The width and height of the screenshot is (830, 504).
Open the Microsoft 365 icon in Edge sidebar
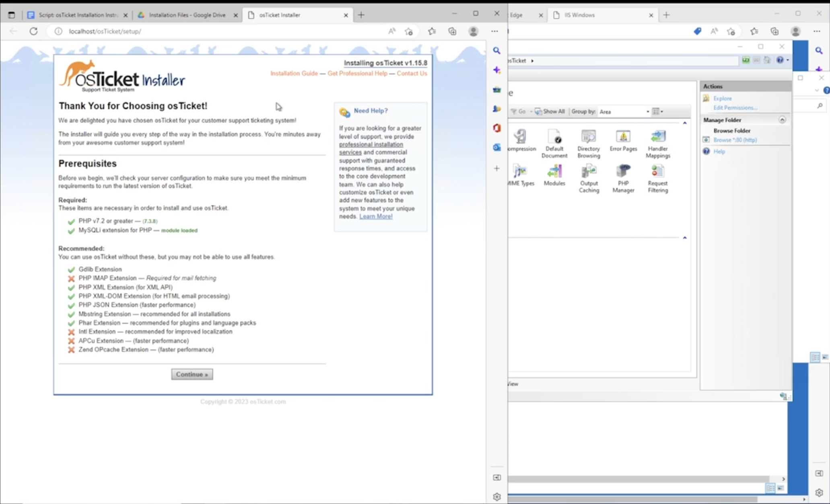point(497,128)
